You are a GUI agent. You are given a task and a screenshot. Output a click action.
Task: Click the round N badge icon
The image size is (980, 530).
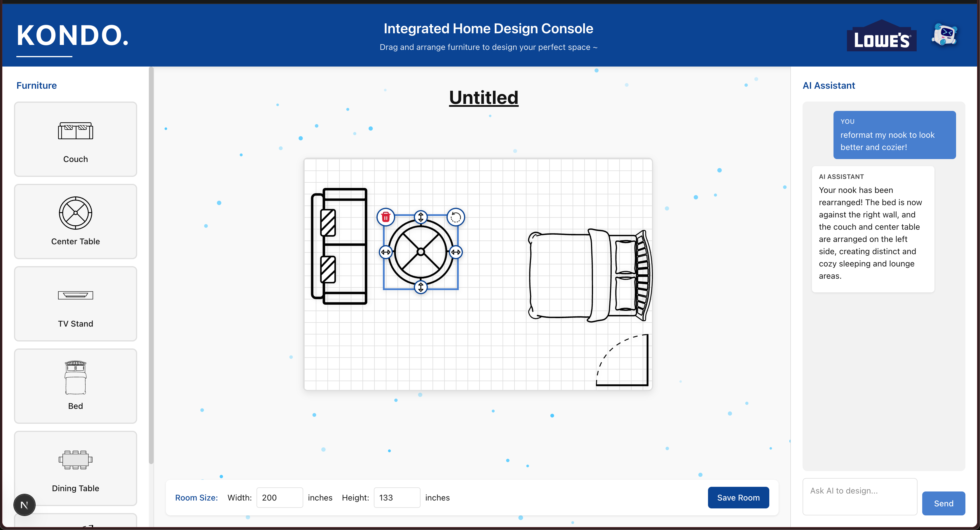[x=24, y=505]
